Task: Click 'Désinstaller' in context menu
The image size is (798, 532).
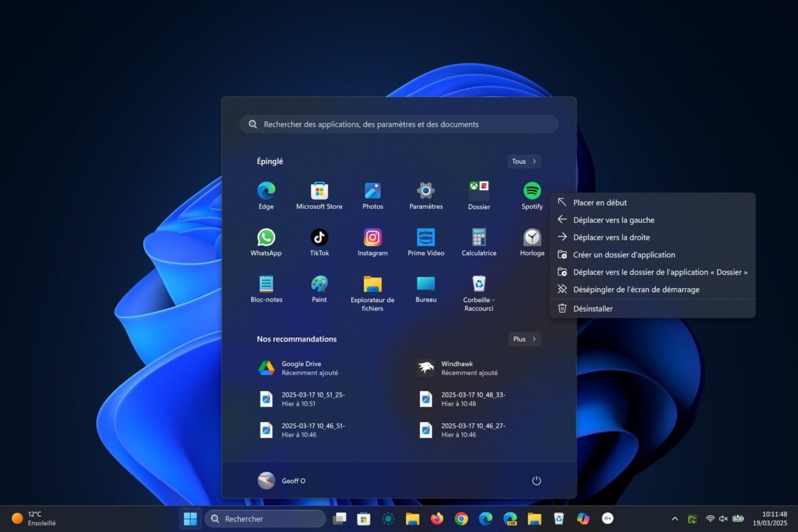Action: pos(593,309)
